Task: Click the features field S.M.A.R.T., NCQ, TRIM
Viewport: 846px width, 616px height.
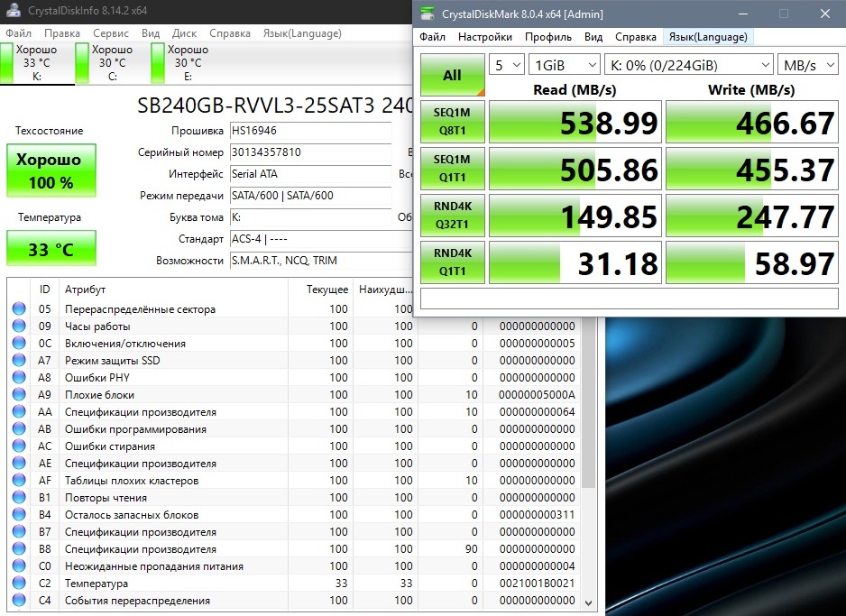Action: [322, 261]
